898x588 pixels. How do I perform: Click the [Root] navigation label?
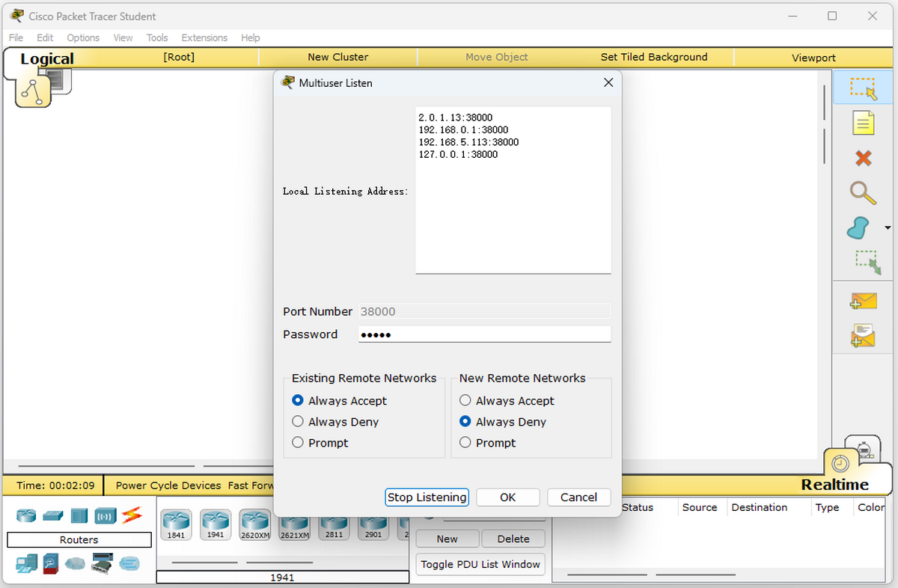click(x=179, y=57)
